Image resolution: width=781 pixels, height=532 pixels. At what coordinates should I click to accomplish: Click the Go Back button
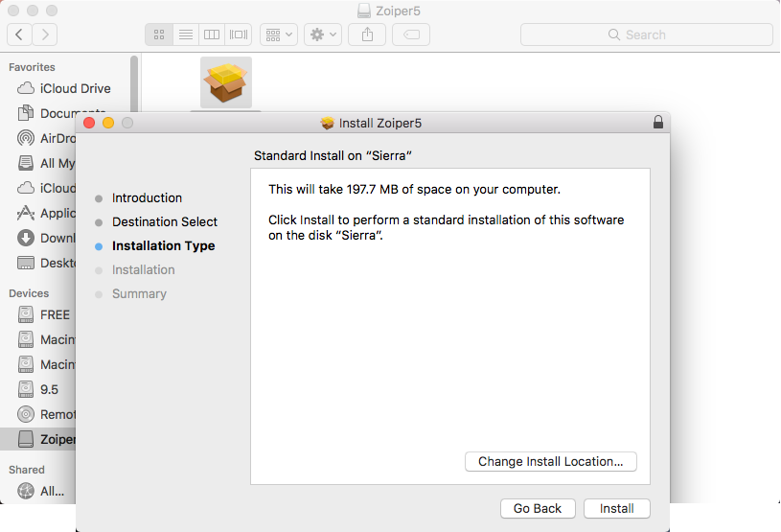point(538,509)
